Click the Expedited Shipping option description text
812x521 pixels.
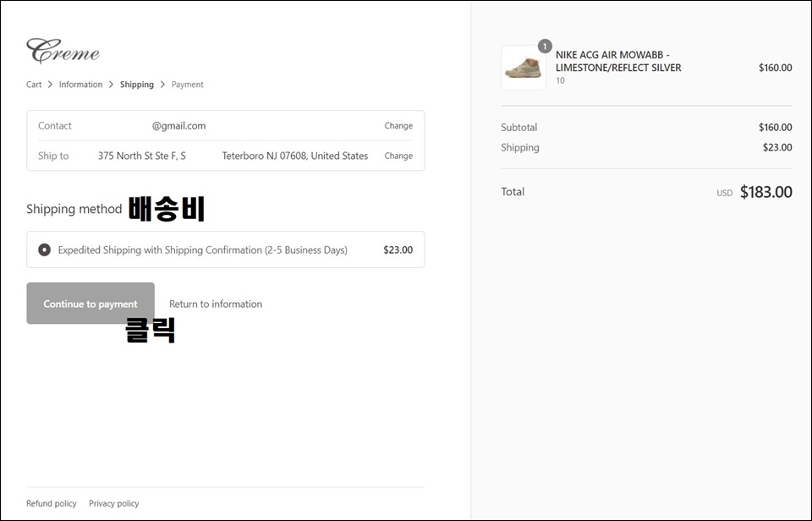pyautogui.click(x=202, y=250)
